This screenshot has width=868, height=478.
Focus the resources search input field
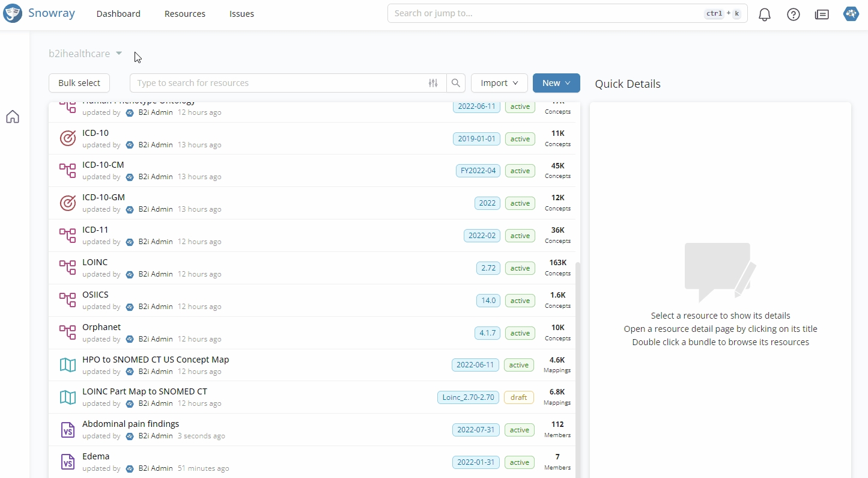[279, 83]
